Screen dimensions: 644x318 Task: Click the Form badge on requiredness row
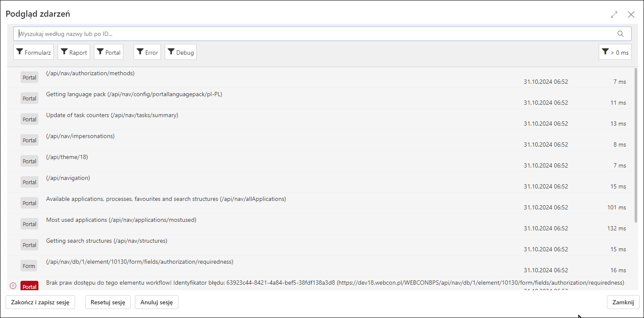coord(29,266)
